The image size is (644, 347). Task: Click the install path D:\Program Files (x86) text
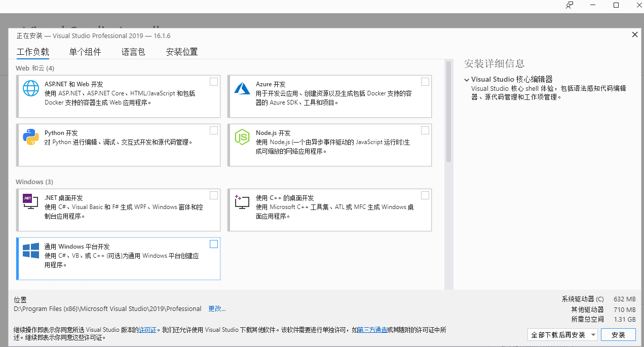click(x=107, y=308)
